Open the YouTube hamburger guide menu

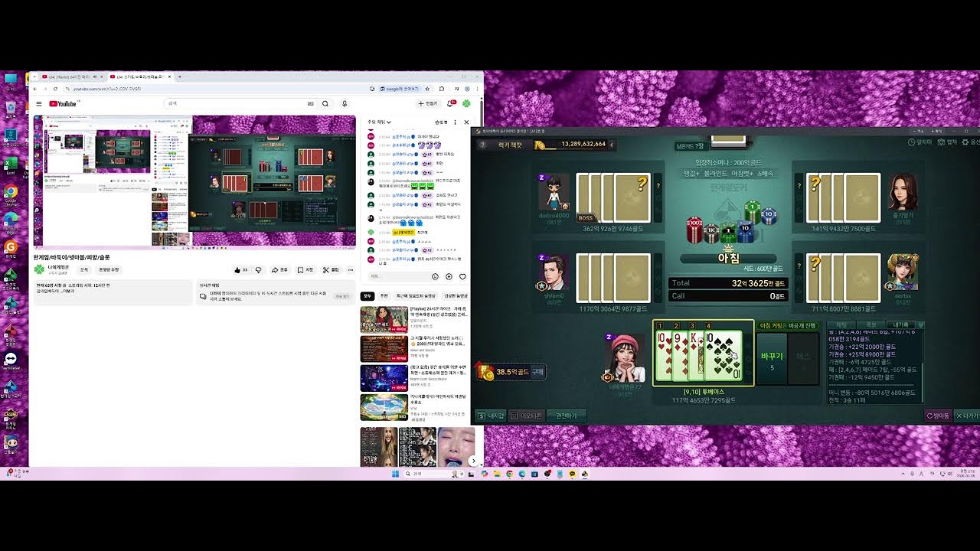click(39, 103)
